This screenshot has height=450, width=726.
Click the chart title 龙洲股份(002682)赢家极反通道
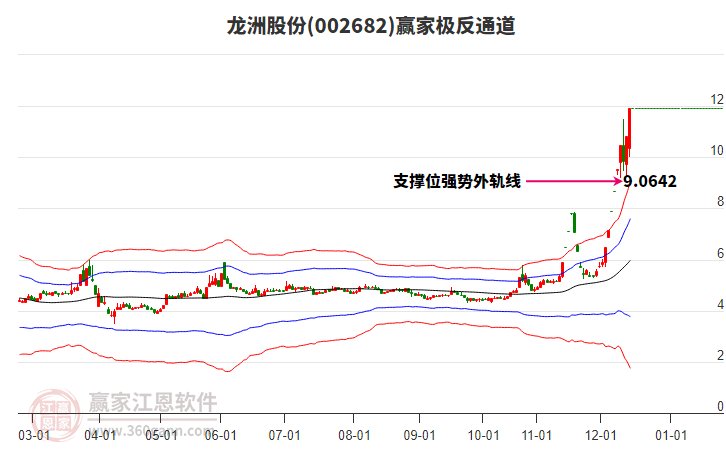[x=371, y=26]
